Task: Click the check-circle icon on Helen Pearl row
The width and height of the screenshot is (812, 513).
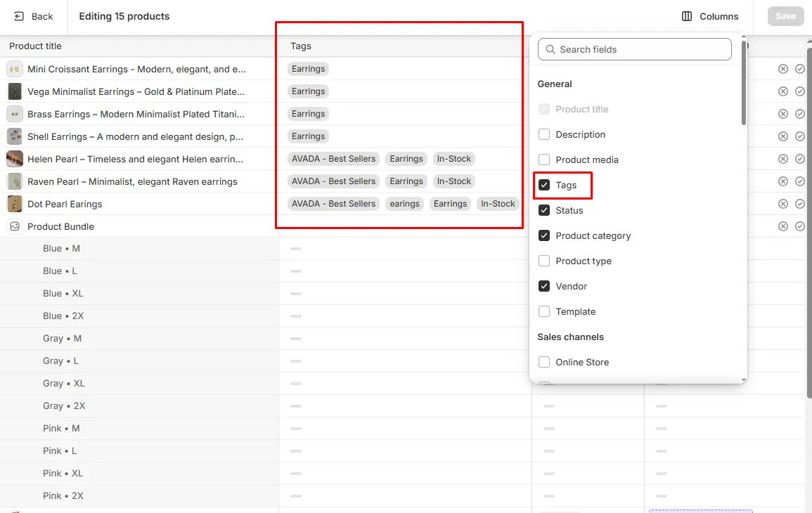Action: (x=800, y=158)
